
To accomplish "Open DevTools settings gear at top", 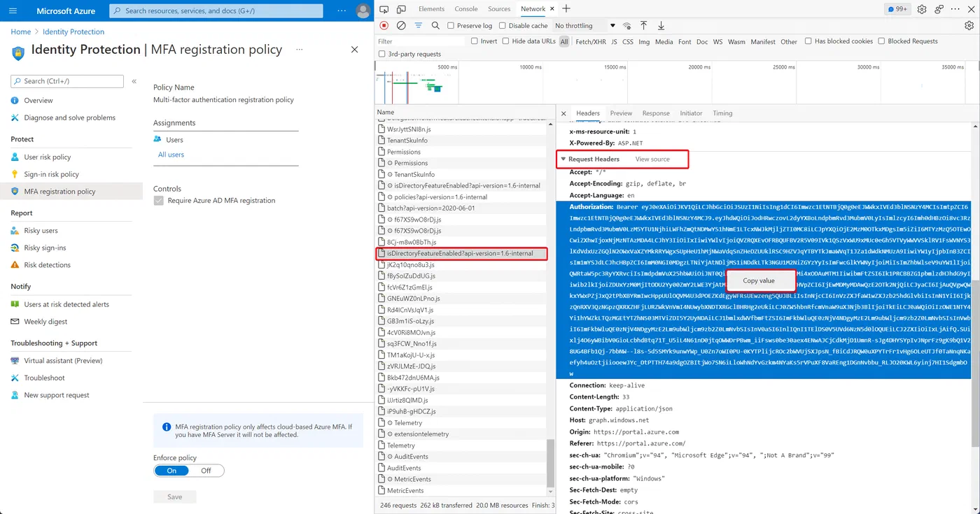I will pos(922,9).
